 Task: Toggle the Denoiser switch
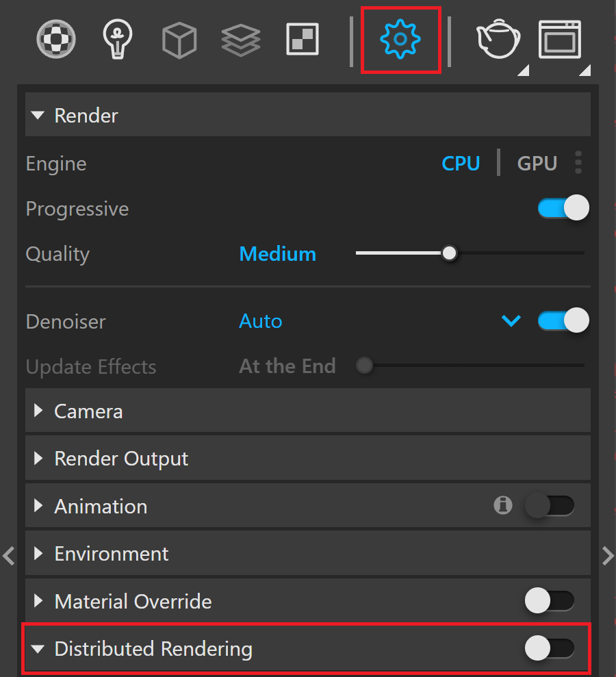[x=563, y=320]
